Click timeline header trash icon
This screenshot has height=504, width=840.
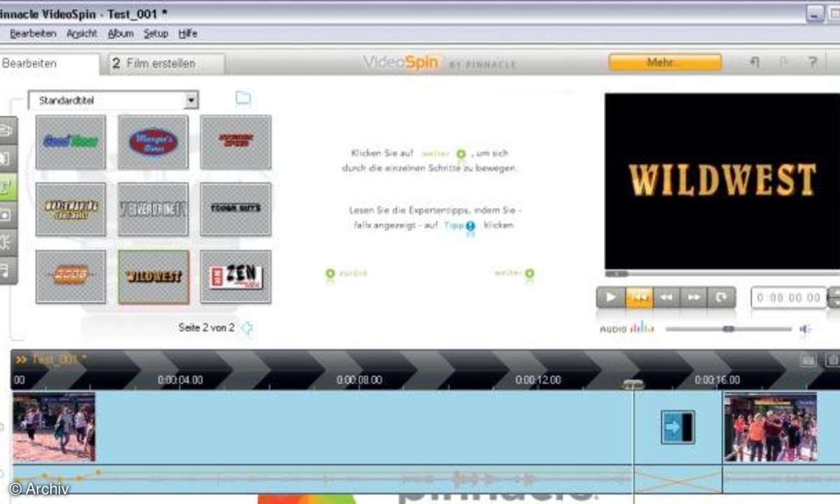833,359
